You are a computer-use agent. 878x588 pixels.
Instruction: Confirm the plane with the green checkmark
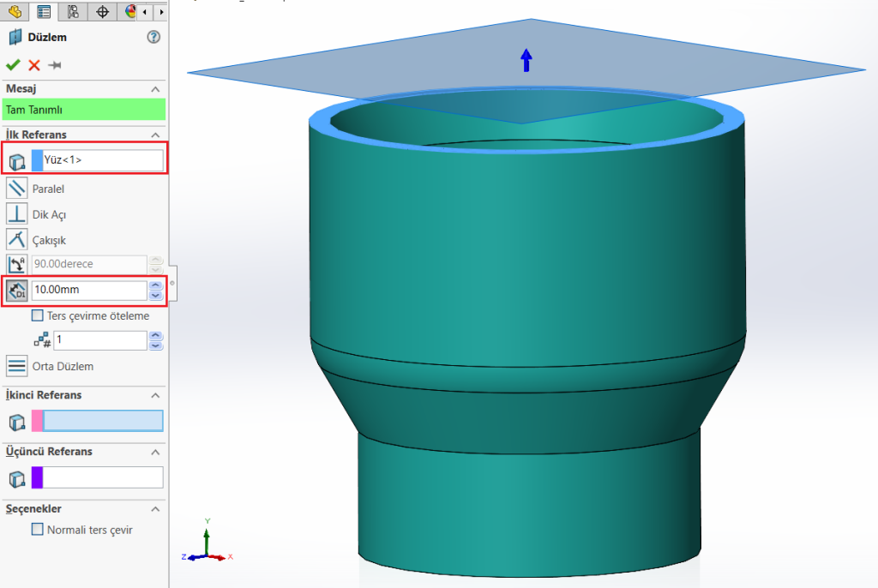coord(13,65)
